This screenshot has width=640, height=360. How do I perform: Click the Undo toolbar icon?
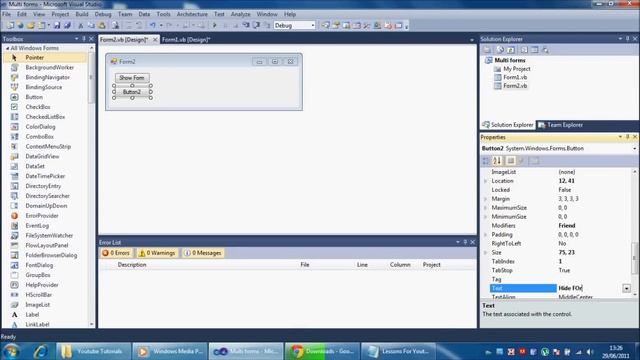tap(152, 25)
